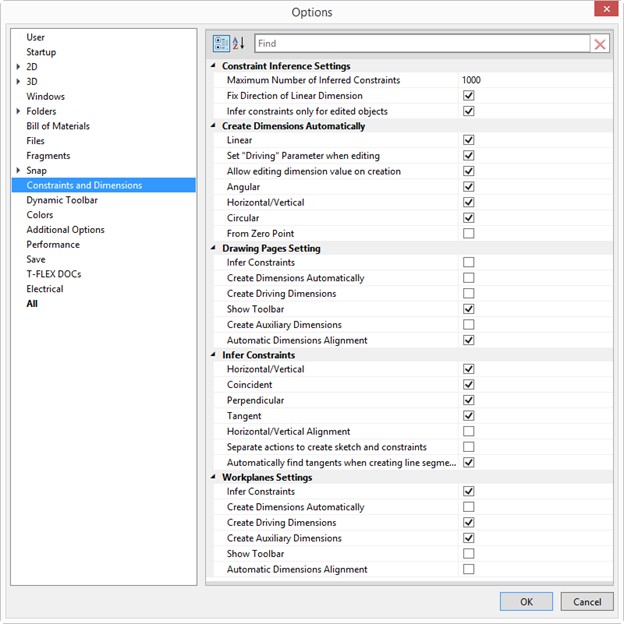Check Create Auxiliary Dimensions under Drawing Pages
The image size is (624, 624).
[468, 324]
